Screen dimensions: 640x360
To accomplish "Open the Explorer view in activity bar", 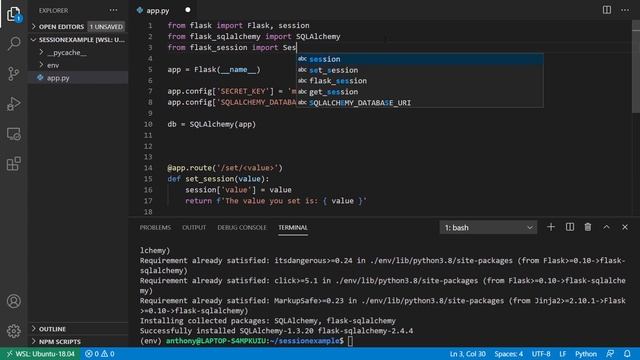I will (x=13, y=14).
